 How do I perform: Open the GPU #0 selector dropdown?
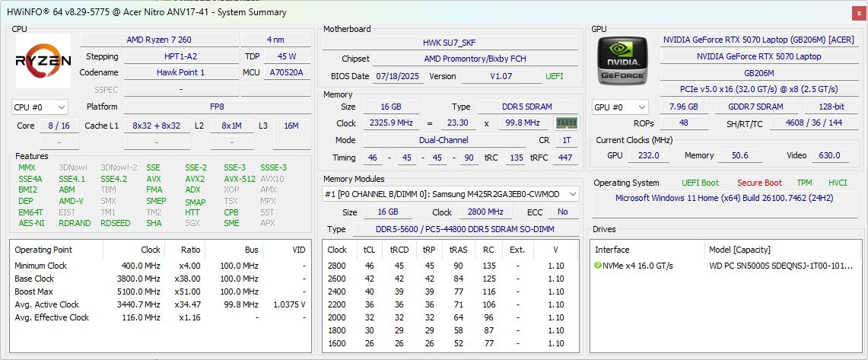tap(620, 107)
